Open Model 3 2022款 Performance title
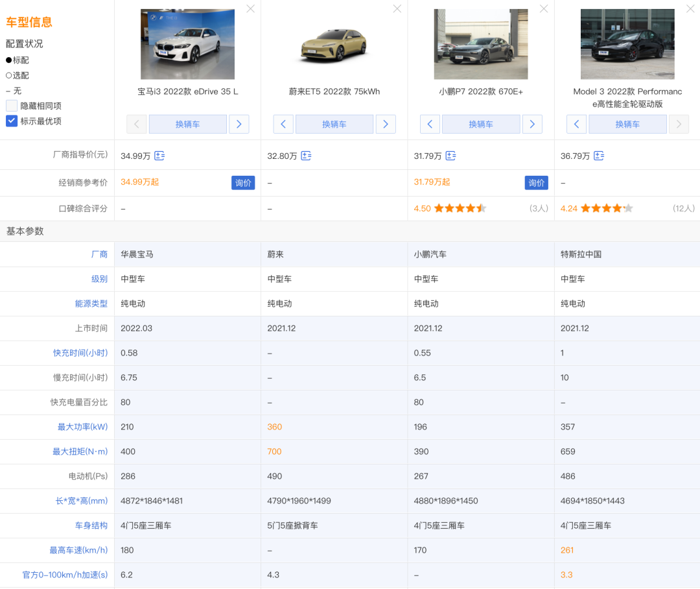The height and width of the screenshot is (589, 700). point(627,98)
